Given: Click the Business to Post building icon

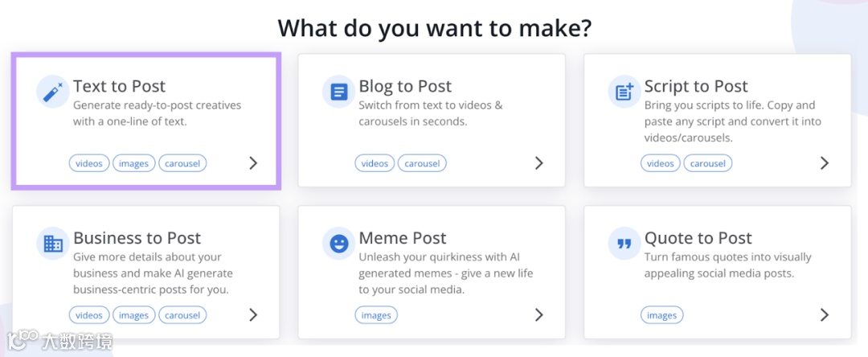Looking at the screenshot, I should pos(53,244).
